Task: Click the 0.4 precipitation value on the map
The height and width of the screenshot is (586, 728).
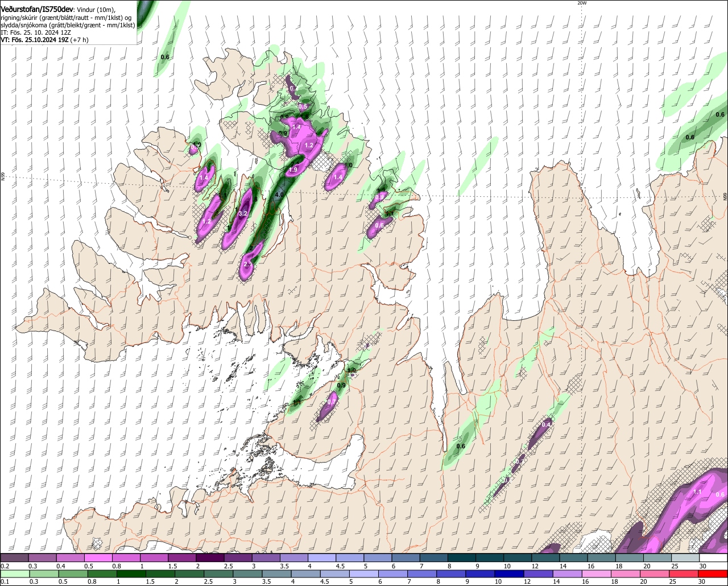Action: (x=546, y=424)
